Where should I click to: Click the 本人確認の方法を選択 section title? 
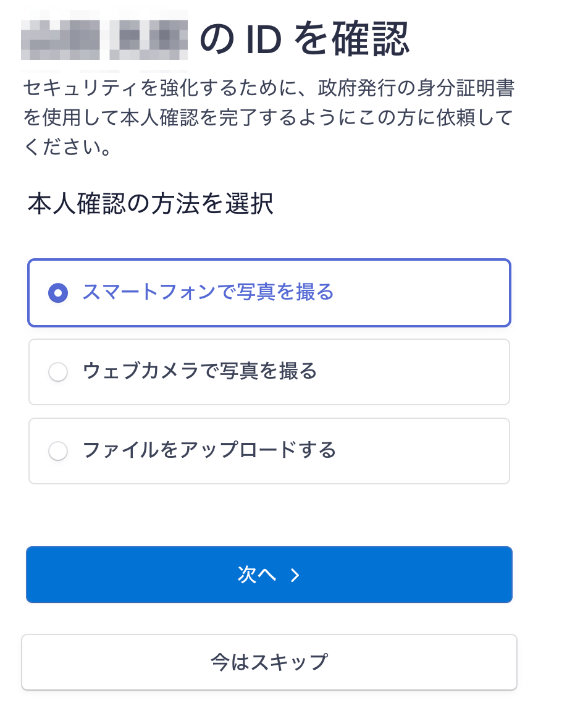click(151, 204)
